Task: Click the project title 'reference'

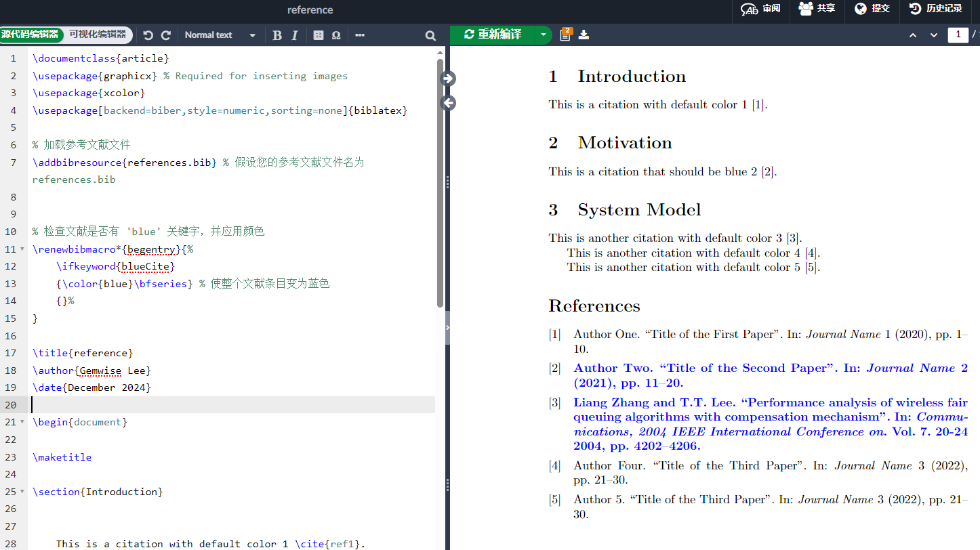Action: coord(310,9)
